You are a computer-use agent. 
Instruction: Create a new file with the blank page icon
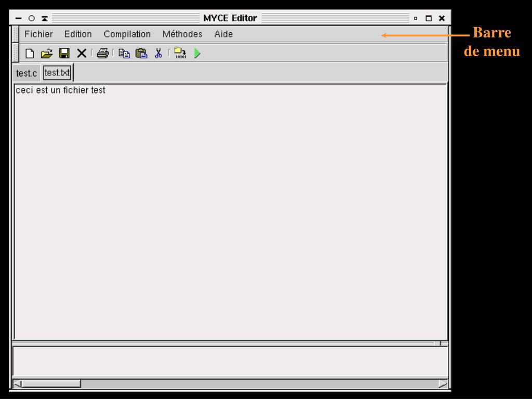(30, 54)
